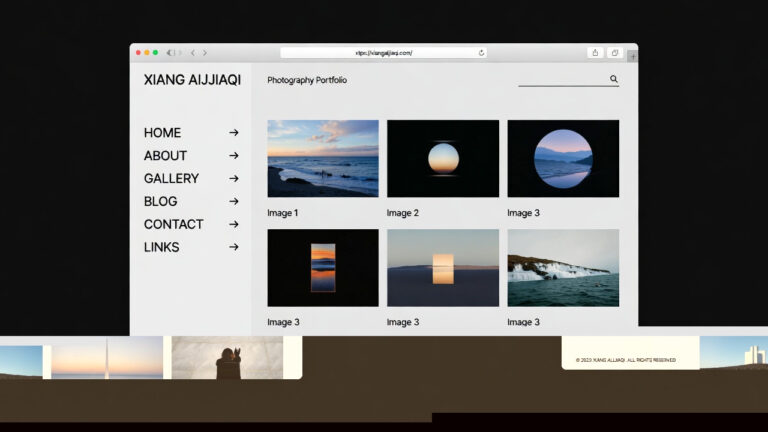Open the ABOUT menu item
This screenshot has height=432, width=768.
[165, 156]
